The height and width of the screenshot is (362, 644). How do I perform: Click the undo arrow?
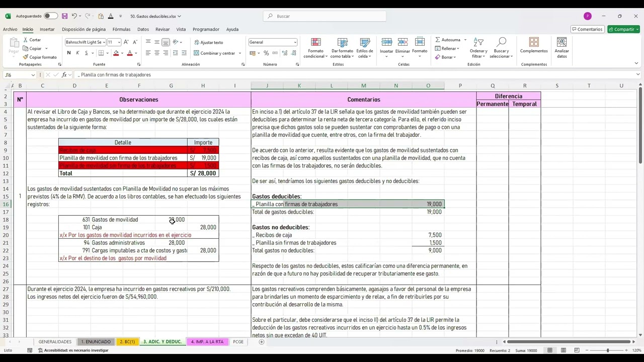[74, 16]
